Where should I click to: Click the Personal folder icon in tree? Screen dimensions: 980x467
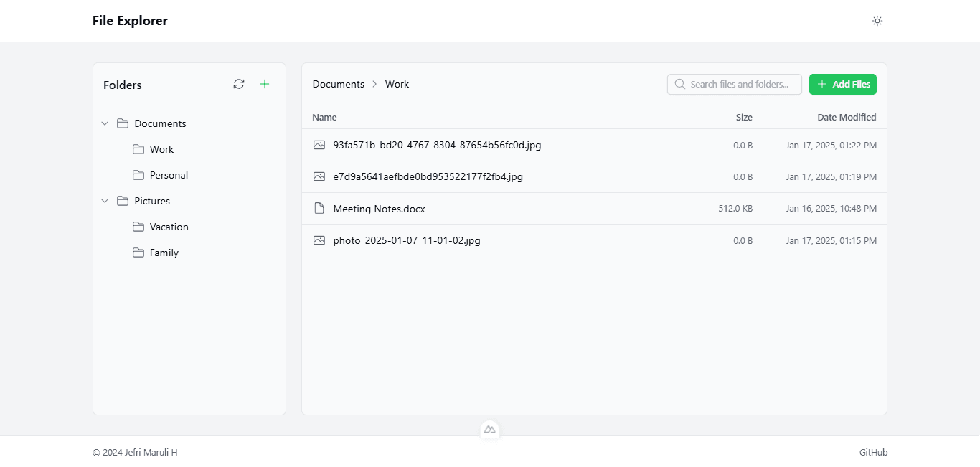[x=138, y=175]
